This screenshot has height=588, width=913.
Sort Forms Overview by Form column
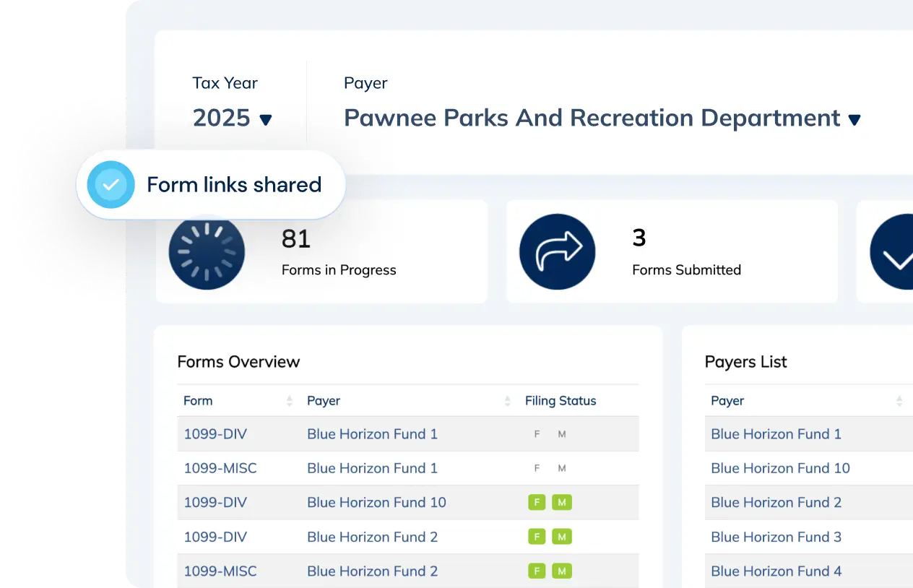click(290, 401)
